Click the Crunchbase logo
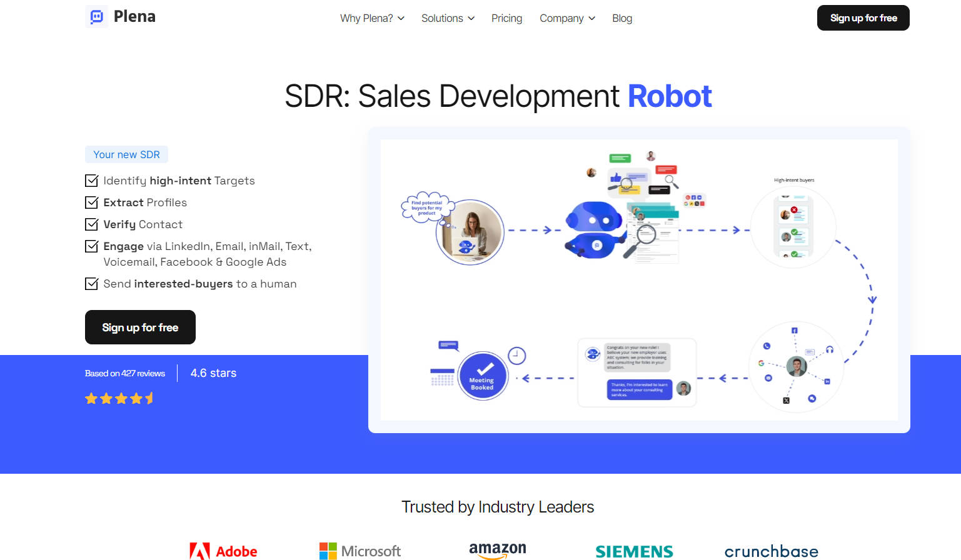 pyautogui.click(x=771, y=551)
